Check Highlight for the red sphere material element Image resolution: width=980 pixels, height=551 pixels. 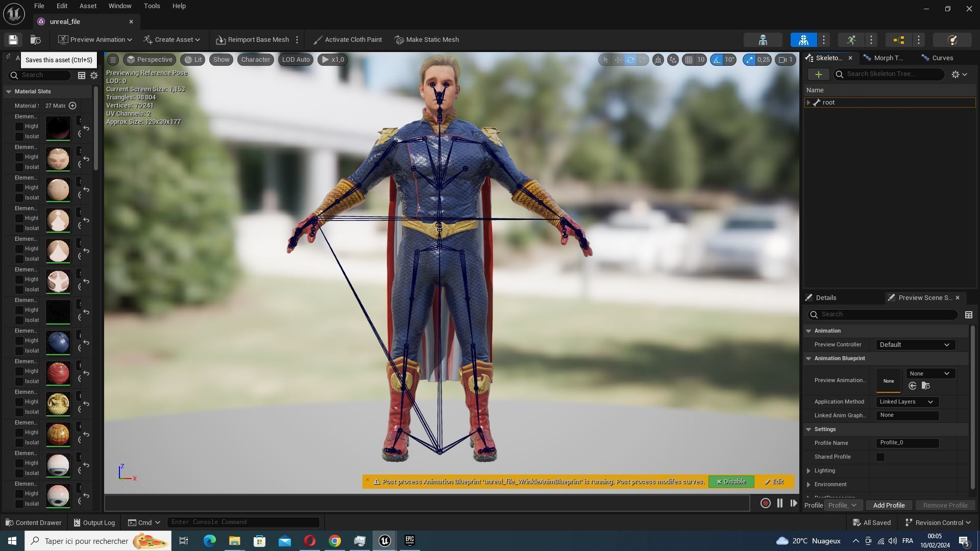click(x=19, y=371)
